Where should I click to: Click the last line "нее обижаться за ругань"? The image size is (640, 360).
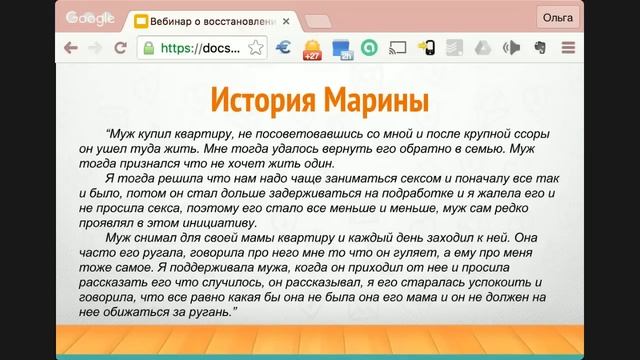point(158,312)
